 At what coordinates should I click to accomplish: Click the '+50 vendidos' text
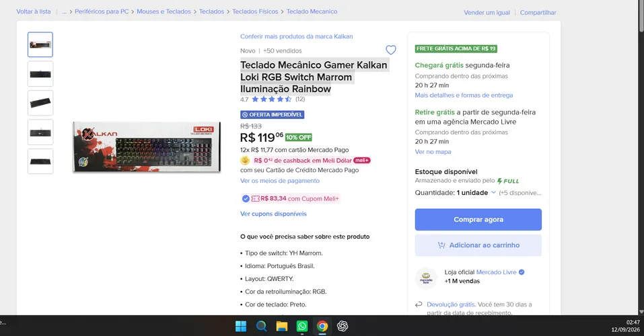[x=283, y=51]
